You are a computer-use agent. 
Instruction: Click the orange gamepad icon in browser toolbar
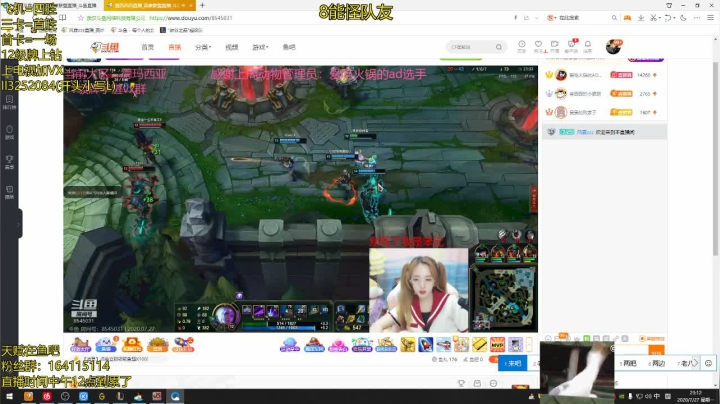(x=627, y=17)
